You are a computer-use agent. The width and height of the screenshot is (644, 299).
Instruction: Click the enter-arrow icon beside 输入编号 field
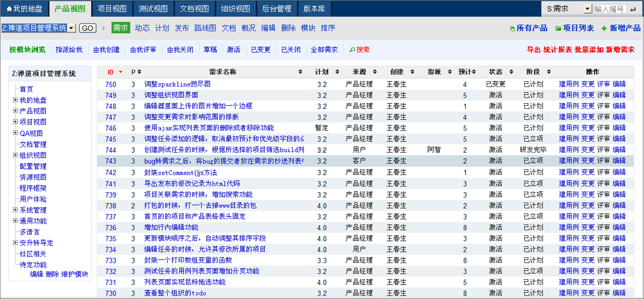633,9
